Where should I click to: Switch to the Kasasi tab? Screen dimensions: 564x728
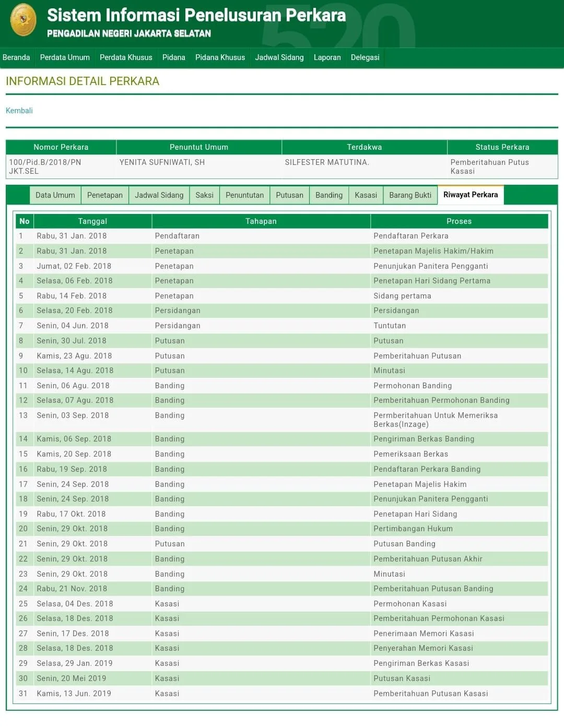point(366,195)
